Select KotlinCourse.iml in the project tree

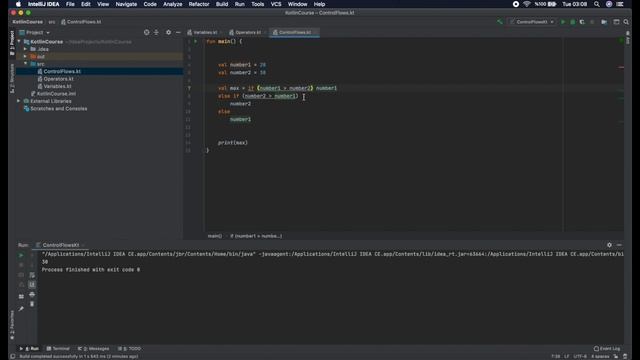click(x=56, y=93)
